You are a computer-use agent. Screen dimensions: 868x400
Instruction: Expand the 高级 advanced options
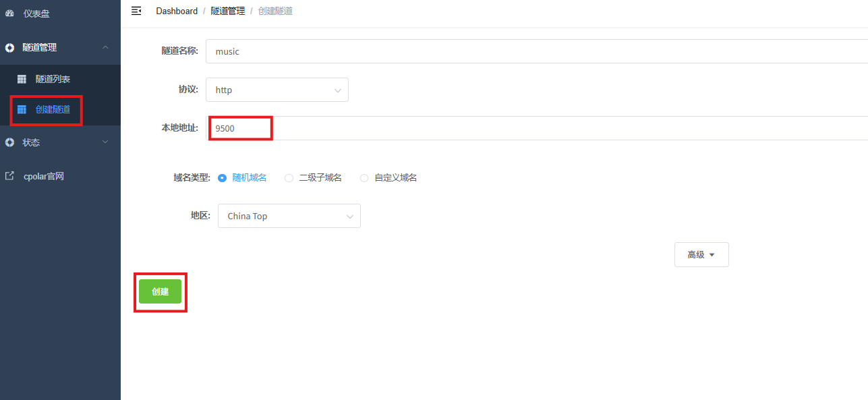[x=701, y=255]
